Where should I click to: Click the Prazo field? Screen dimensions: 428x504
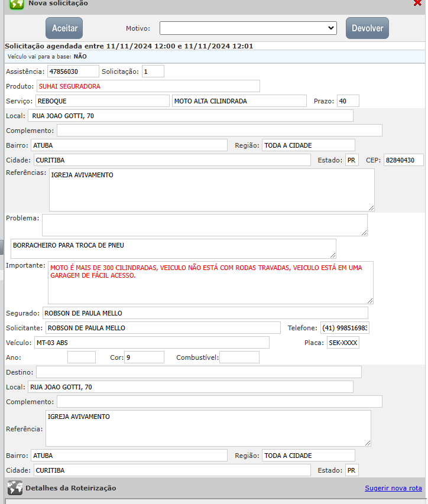tap(348, 101)
